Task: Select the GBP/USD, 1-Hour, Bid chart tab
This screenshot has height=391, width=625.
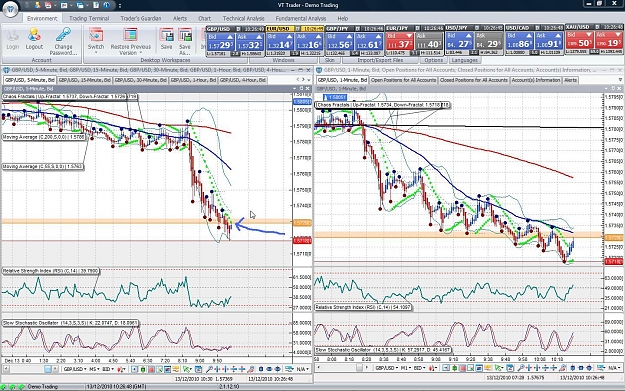Action: coord(193,80)
